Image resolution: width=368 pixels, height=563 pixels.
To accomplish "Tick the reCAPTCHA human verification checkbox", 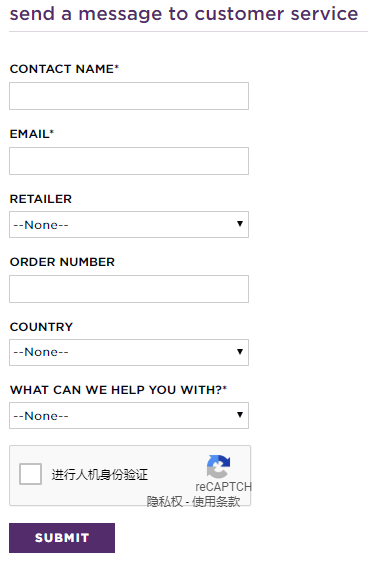I will [x=31, y=474].
